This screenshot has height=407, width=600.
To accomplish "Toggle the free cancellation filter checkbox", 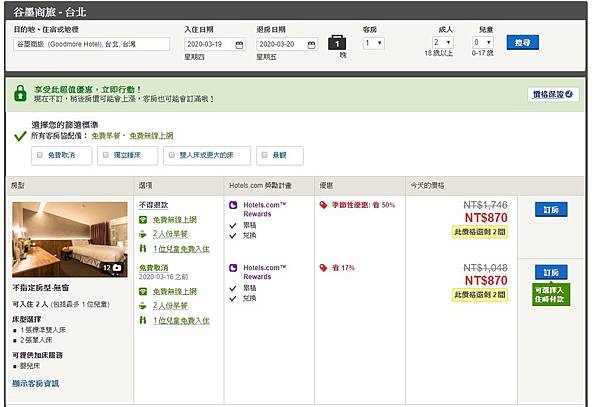I will coord(40,155).
